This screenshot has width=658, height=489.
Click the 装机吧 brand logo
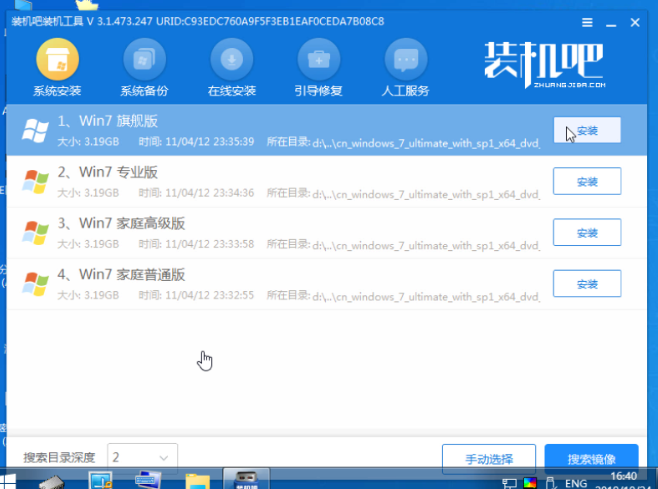coord(544,64)
